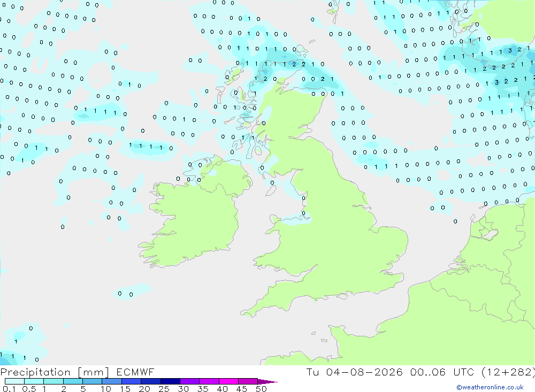Select the 5–10 mm legend color box

tap(92, 381)
